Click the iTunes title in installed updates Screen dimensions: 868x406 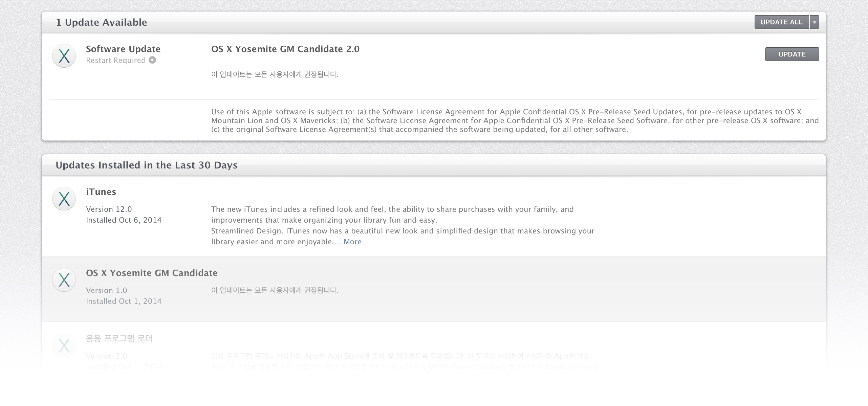point(101,192)
